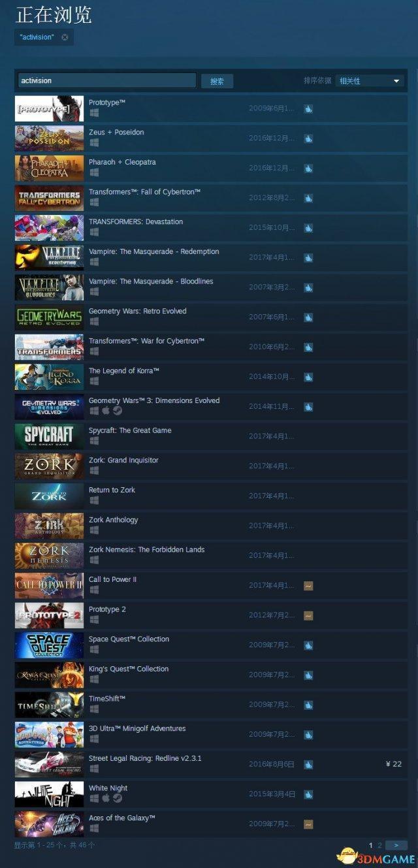Click the search button next to the input

217,82
